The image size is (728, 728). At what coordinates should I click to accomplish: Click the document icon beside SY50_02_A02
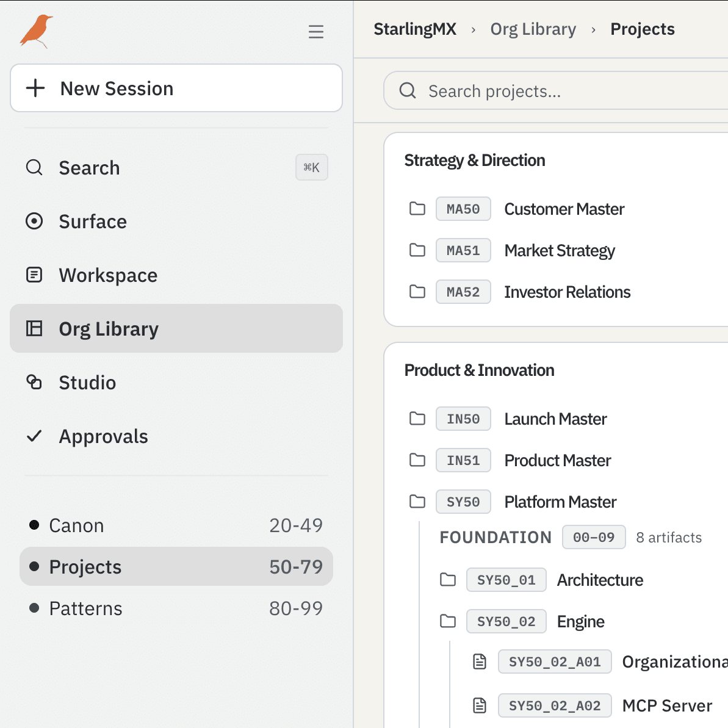pos(480,705)
